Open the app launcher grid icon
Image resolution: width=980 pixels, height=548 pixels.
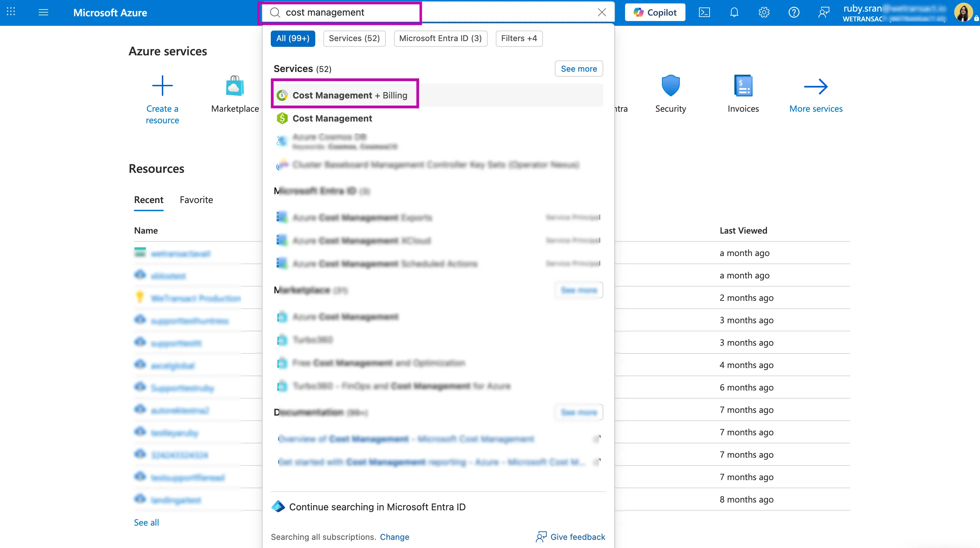pos(11,12)
